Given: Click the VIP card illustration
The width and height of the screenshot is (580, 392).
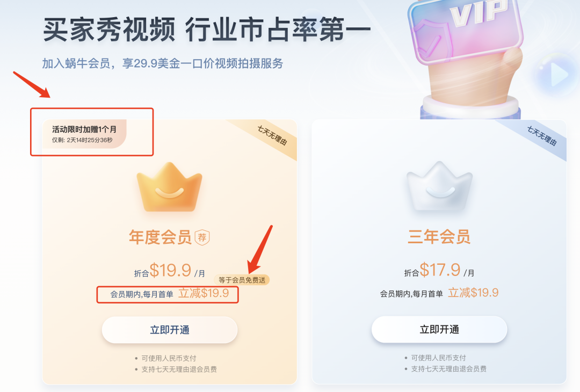Looking at the screenshot, I should tap(466, 30).
